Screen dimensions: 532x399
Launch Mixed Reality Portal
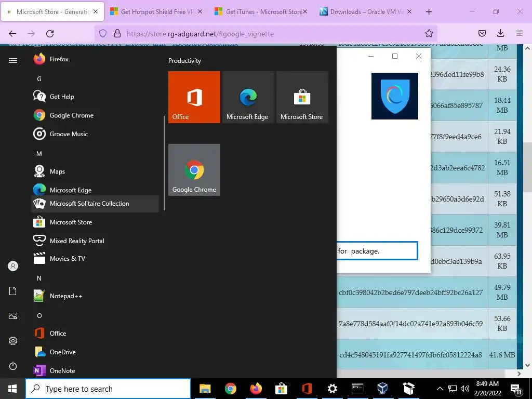(x=95, y=241)
